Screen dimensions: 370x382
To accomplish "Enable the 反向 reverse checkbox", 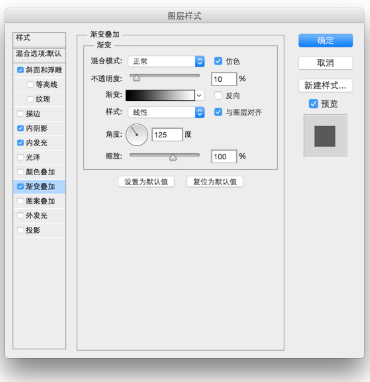I will (218, 96).
